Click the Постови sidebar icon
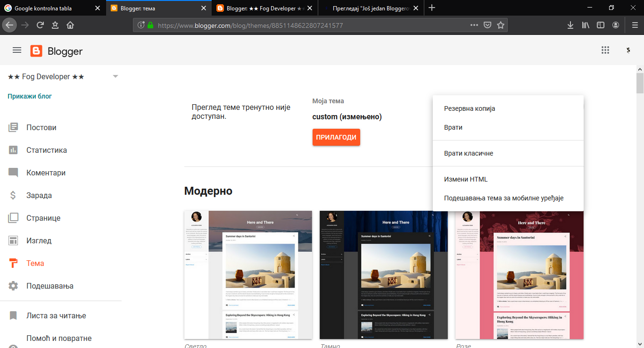Viewport: 644px width, 348px height. 13,127
